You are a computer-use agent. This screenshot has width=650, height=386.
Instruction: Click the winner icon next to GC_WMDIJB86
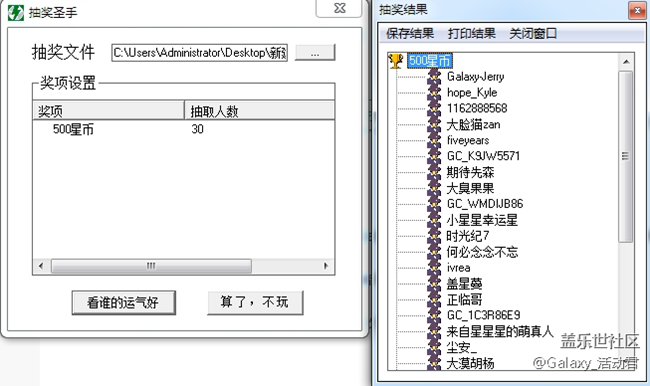pos(434,204)
